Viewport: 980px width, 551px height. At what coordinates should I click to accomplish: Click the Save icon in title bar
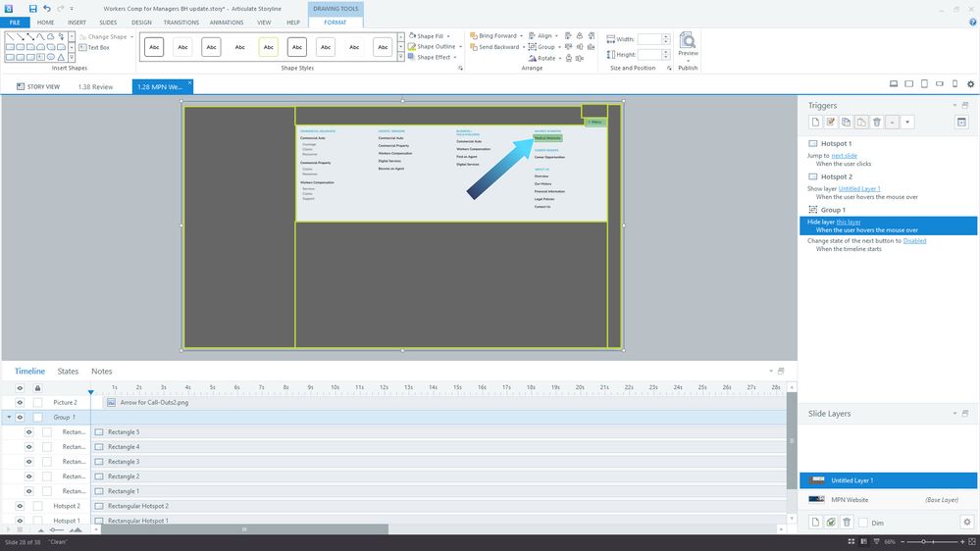click(32, 8)
